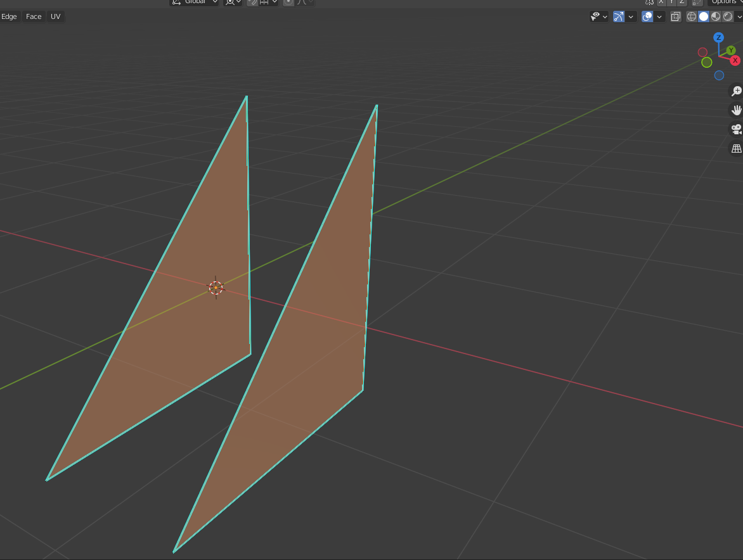Screen dimensions: 743x560
Task: Switch to Wireframe viewport shading
Action: 692,16
